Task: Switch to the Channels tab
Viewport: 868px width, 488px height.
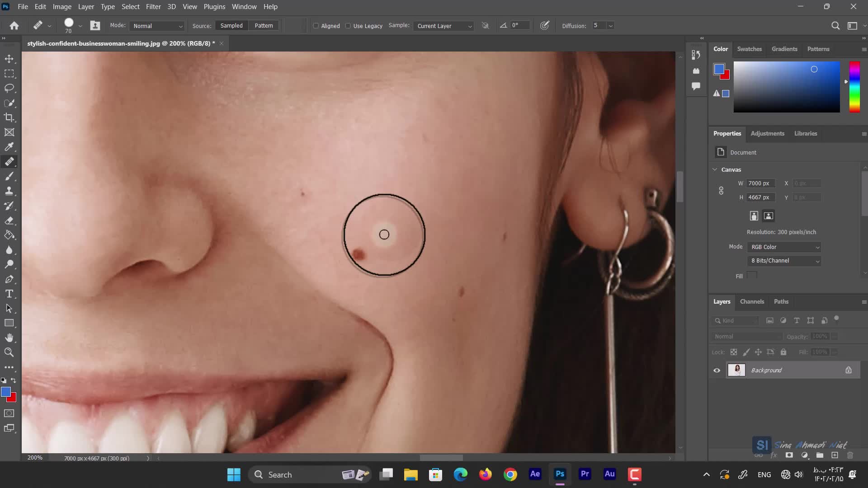Action: [x=752, y=302]
